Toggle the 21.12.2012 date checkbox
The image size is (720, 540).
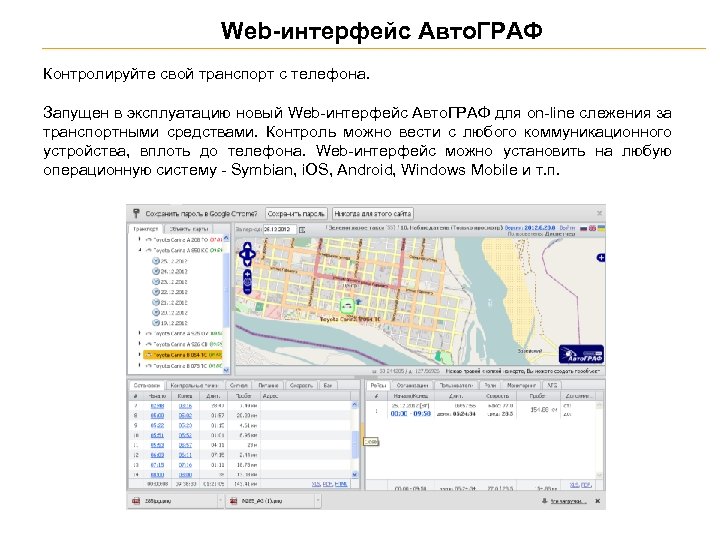(x=156, y=303)
